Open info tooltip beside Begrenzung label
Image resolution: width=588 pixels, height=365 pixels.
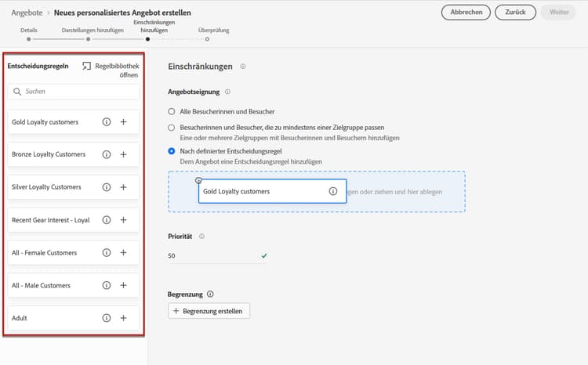tap(210, 295)
